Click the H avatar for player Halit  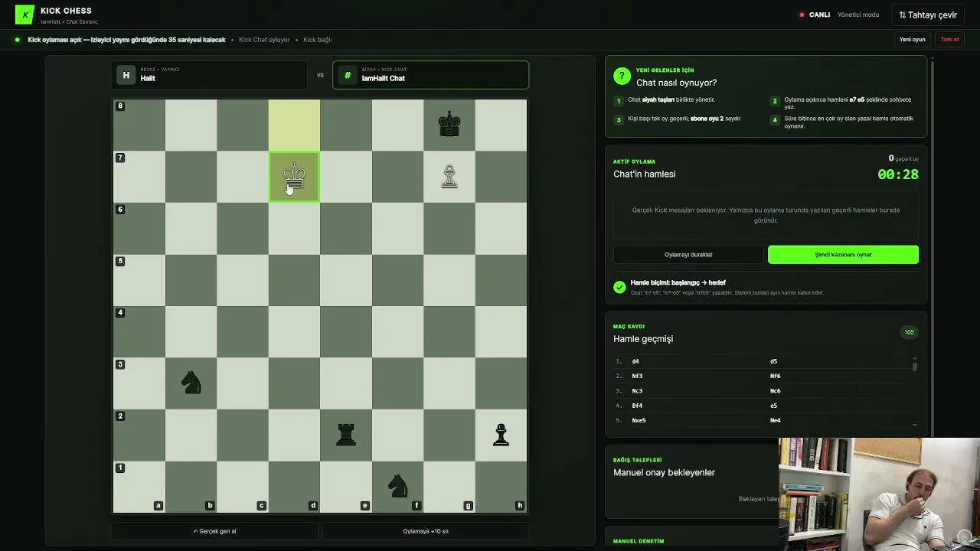click(x=126, y=75)
